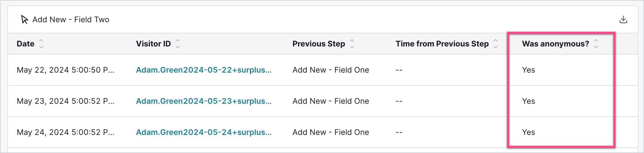Sort by Previous Step column arrows
This screenshot has height=153, width=644.
coord(352,44)
